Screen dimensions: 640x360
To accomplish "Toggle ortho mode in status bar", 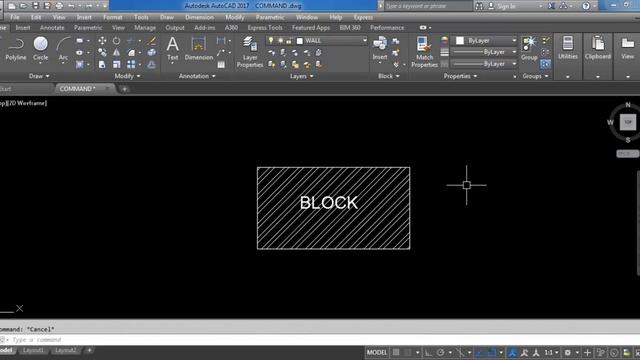I will point(428,352).
